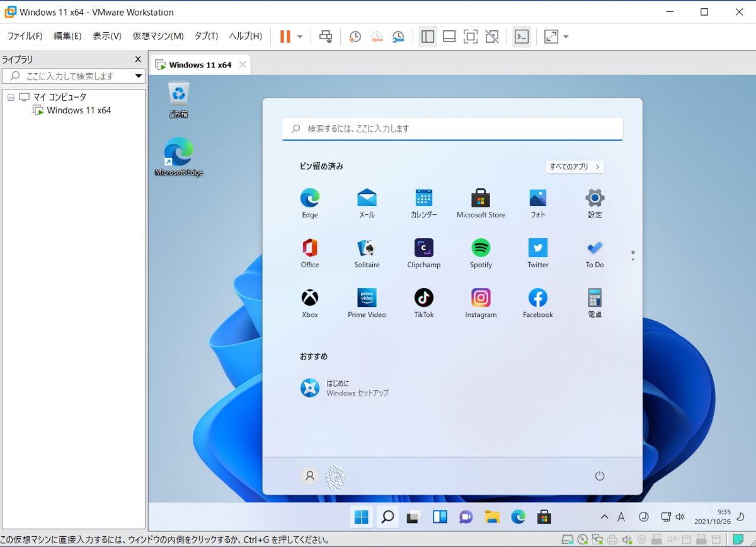Open the 表示(V) menu

coord(107,36)
